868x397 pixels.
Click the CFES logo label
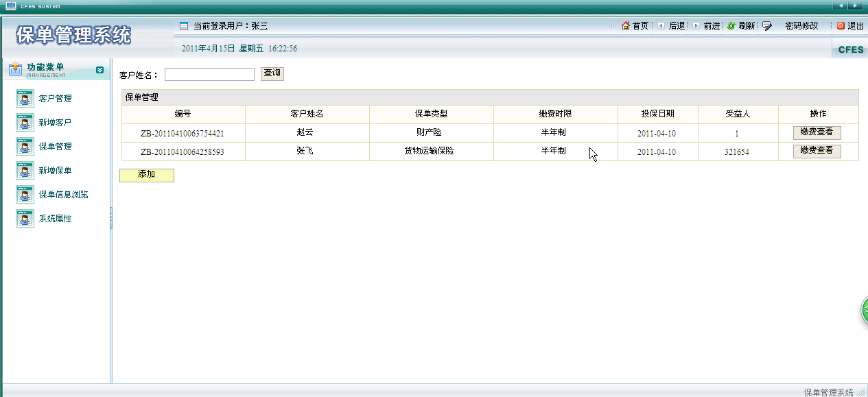pos(851,49)
